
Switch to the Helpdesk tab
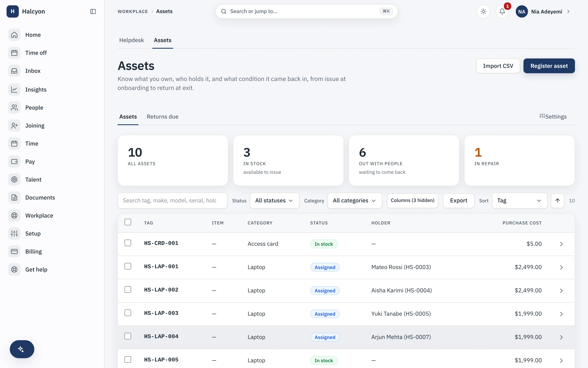(131, 40)
